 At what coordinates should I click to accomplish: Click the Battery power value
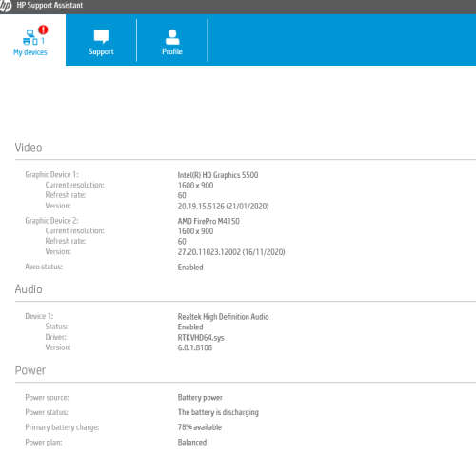pyautogui.click(x=200, y=398)
